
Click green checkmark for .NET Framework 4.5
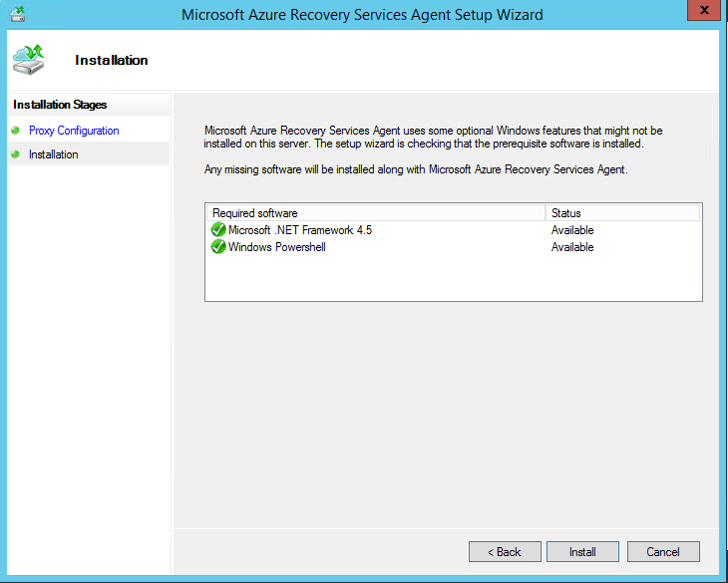(218, 230)
